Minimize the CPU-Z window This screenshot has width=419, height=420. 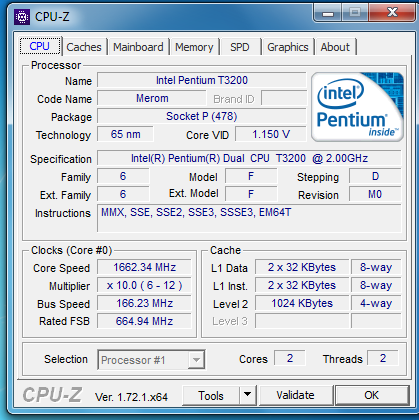tap(328, 13)
